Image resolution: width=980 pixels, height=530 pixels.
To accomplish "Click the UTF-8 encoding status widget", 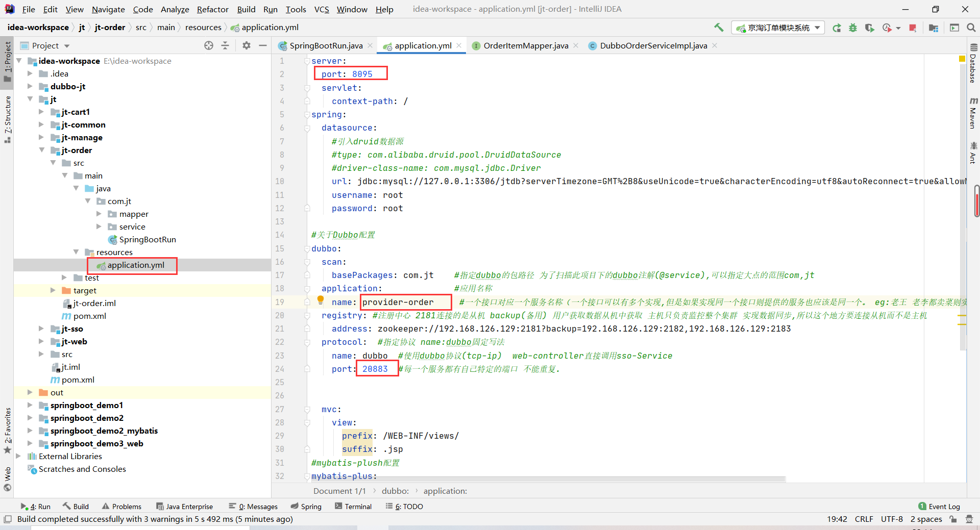I will pyautogui.click(x=892, y=519).
